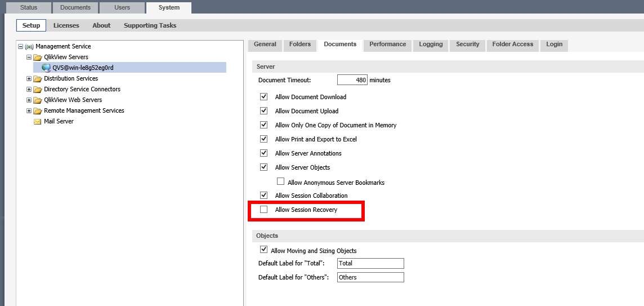This screenshot has width=644, height=306.
Task: Click the Distribution Services folder icon
Action: (38, 78)
